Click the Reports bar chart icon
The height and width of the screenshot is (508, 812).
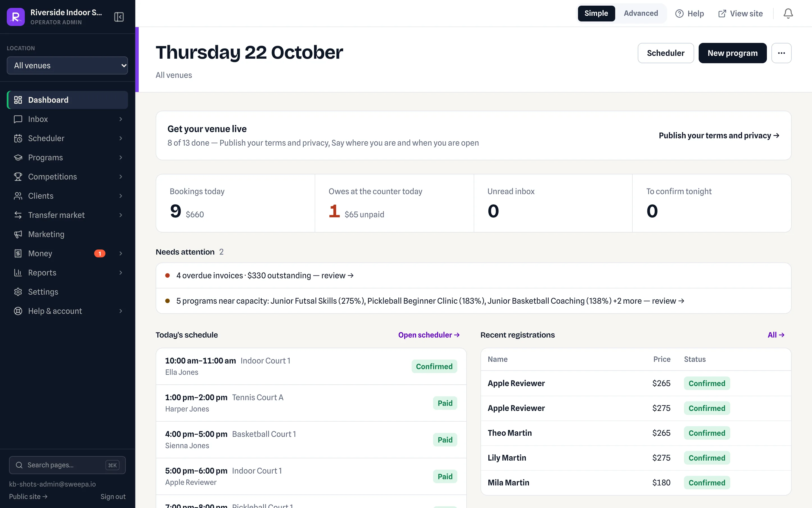tap(18, 272)
